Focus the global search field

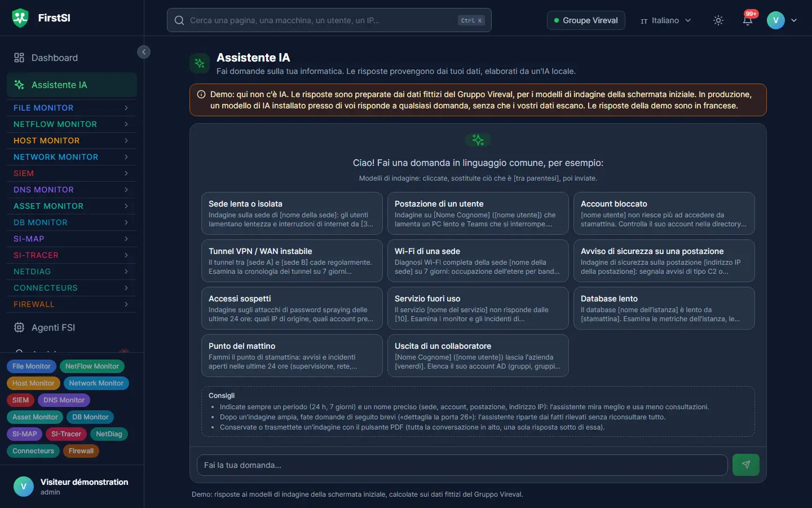pyautogui.click(x=329, y=20)
